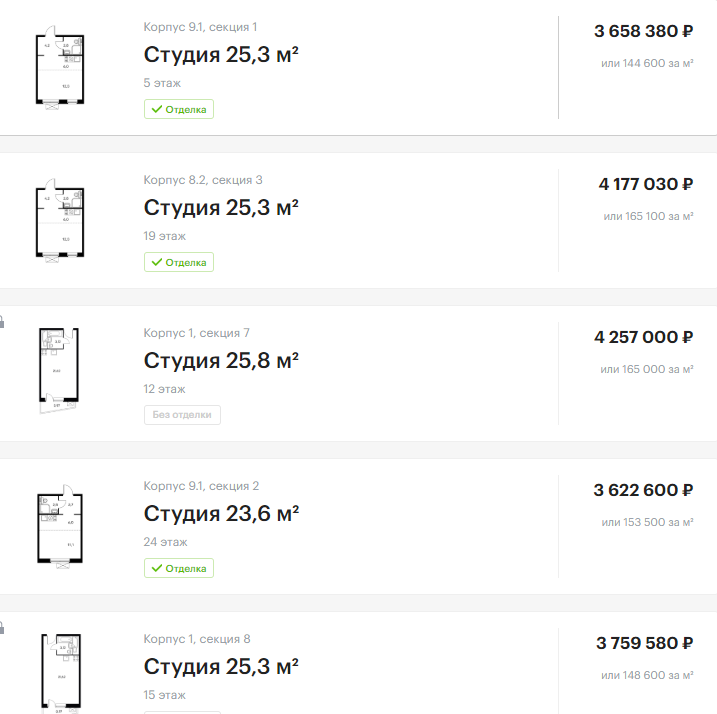The height and width of the screenshot is (714, 717).
Task: Click the price 3 622 600 ₽
Action: tap(643, 490)
